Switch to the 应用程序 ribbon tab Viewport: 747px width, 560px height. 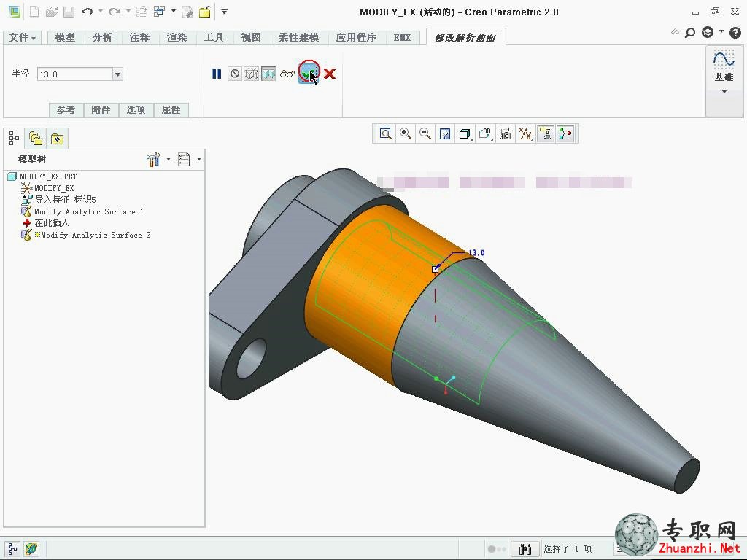[356, 37]
